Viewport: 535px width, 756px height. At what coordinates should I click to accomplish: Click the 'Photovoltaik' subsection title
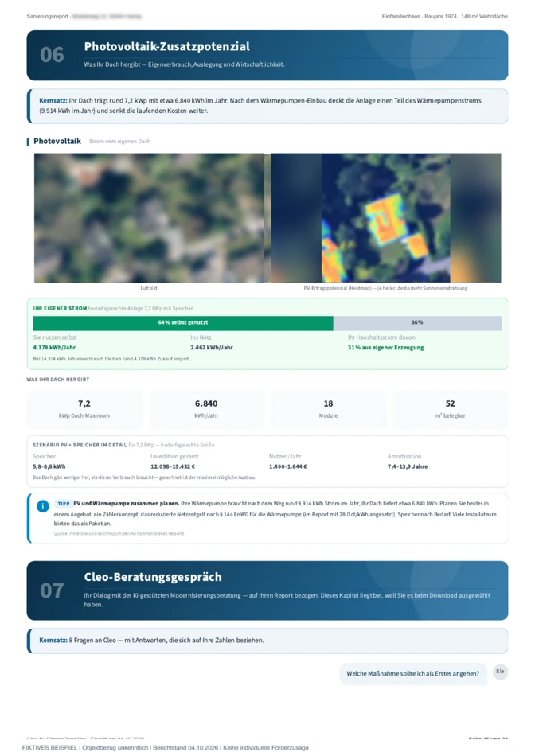pos(57,142)
